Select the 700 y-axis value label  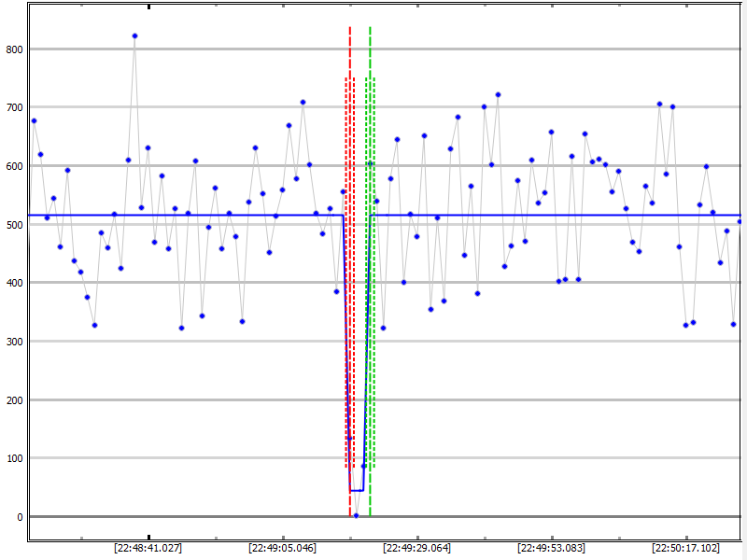(14, 108)
